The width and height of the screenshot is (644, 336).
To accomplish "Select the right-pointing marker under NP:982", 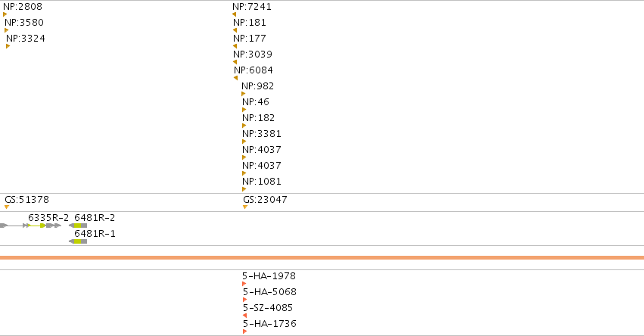I will coord(244,94).
